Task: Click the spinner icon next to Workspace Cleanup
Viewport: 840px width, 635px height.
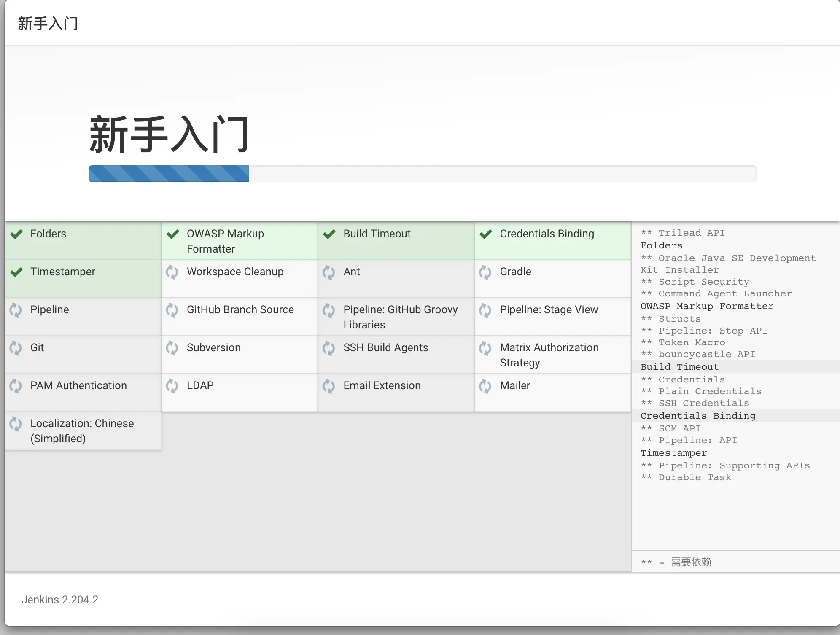Action: (x=172, y=272)
